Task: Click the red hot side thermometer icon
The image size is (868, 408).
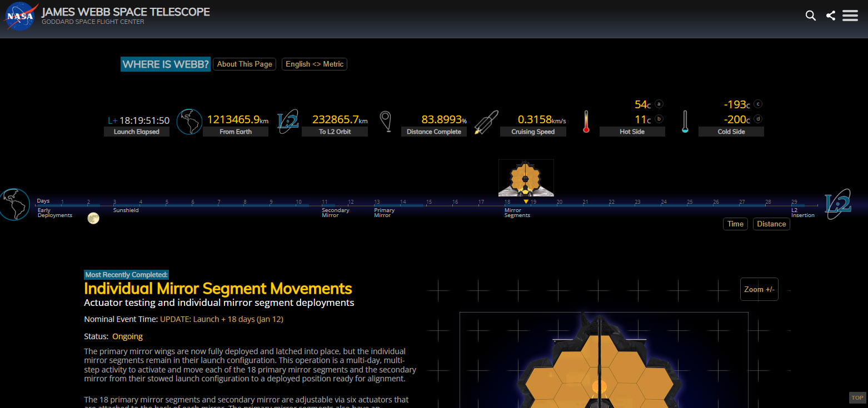Action: 586,122
